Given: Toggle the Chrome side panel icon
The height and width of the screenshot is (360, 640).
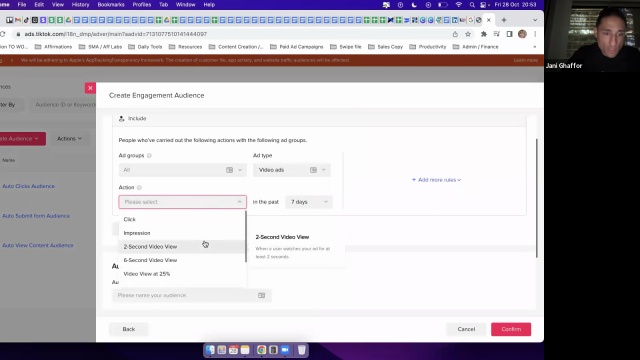Looking at the screenshot, I should pyautogui.click(x=509, y=34).
